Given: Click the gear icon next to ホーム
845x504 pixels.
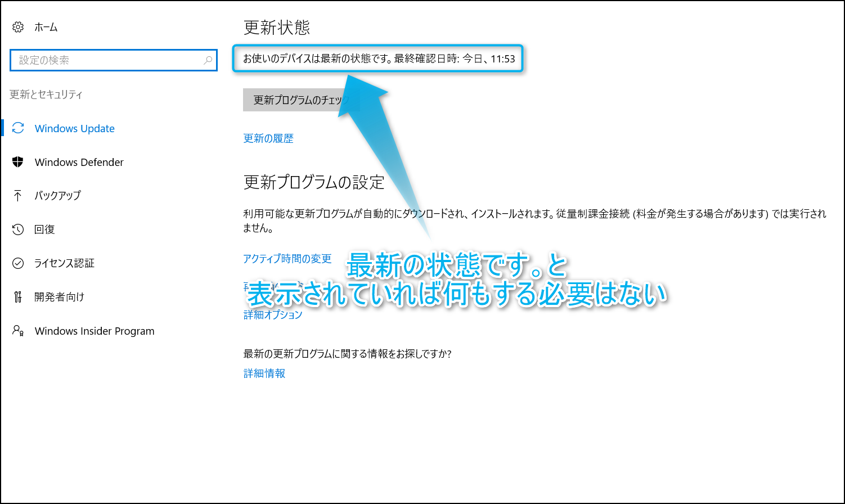Looking at the screenshot, I should (18, 27).
